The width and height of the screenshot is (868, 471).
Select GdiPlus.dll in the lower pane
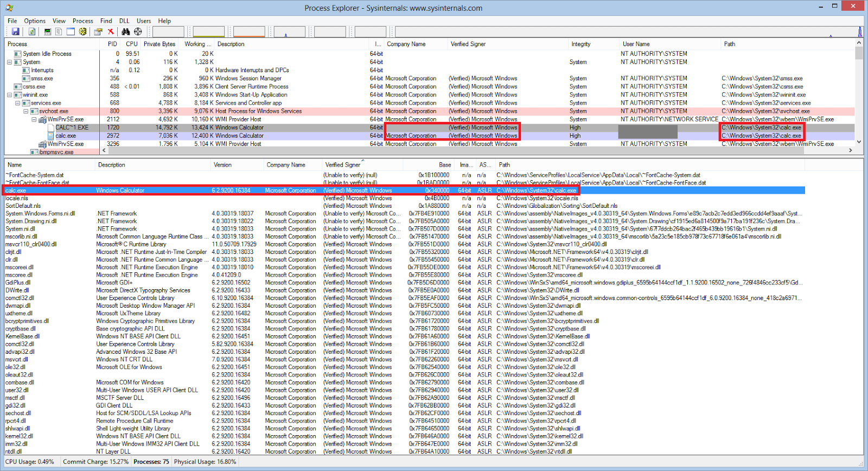click(x=404, y=283)
